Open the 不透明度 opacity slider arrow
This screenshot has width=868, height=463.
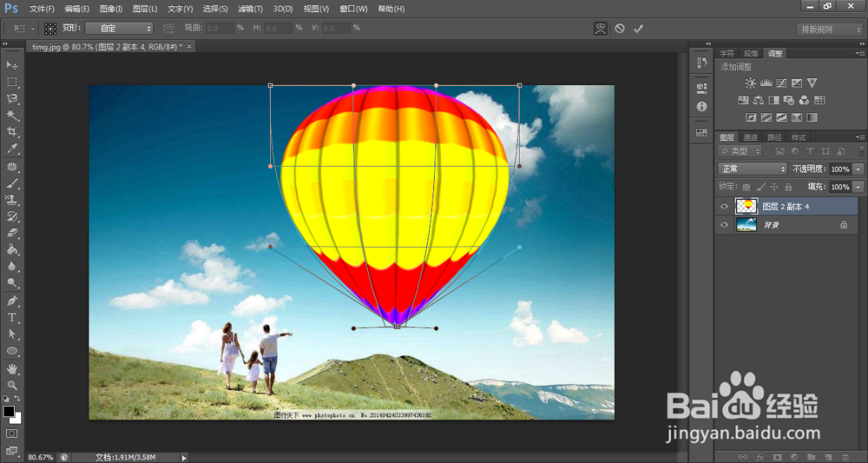pyautogui.click(x=858, y=169)
